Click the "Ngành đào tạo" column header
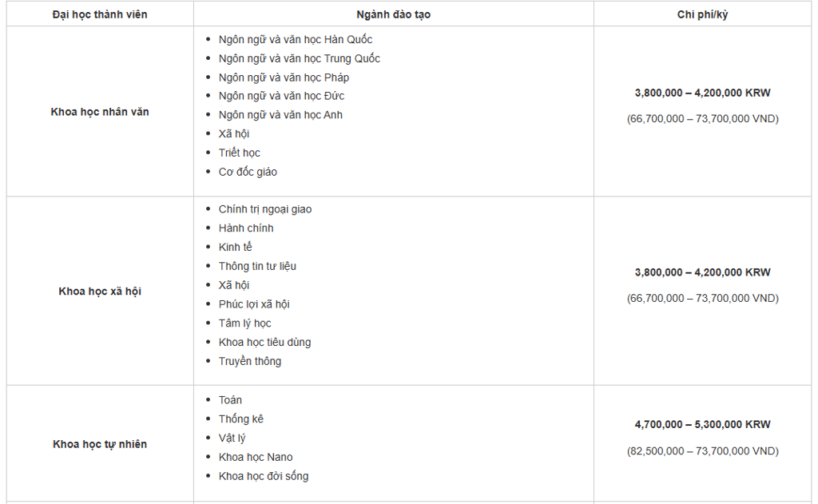The height and width of the screenshot is (504, 818). (x=393, y=14)
